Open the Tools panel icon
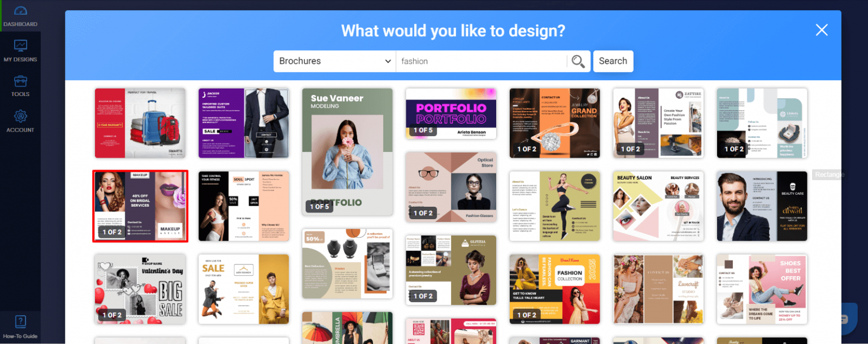The height and width of the screenshot is (344, 868). (x=20, y=85)
